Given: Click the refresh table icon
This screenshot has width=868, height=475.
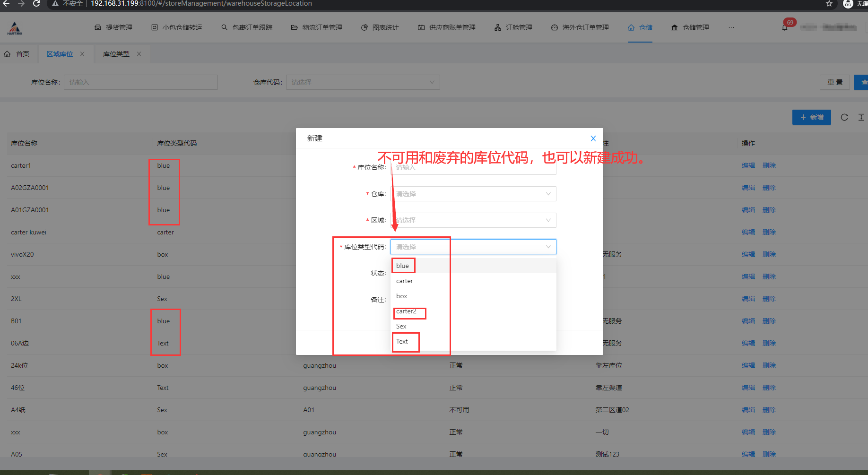Looking at the screenshot, I should point(844,117).
